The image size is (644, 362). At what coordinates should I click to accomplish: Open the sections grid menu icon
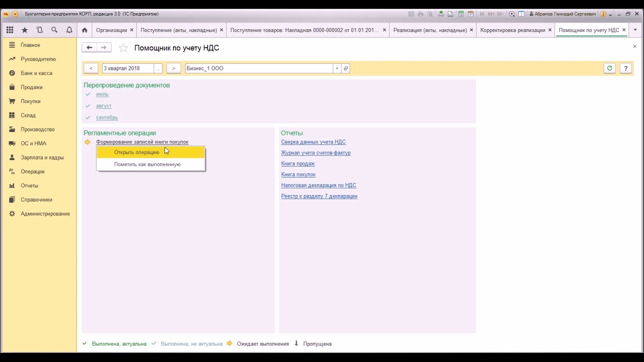tap(10, 30)
